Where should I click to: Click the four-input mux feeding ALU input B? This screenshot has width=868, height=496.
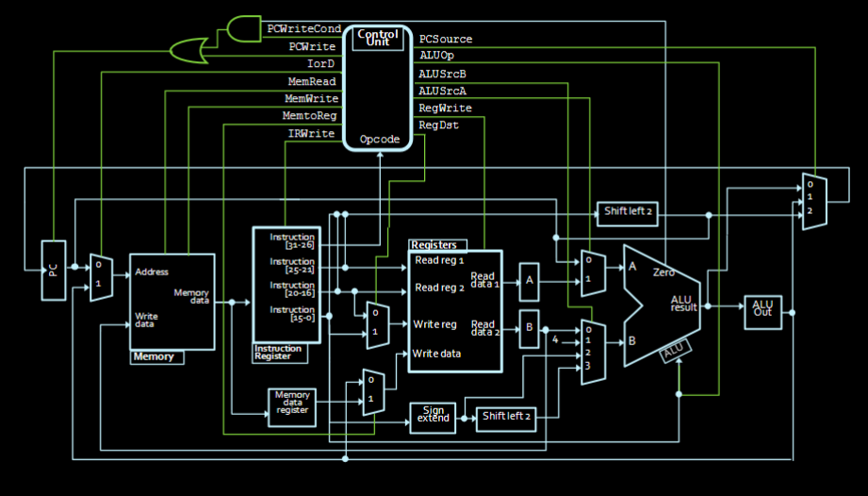tap(592, 352)
